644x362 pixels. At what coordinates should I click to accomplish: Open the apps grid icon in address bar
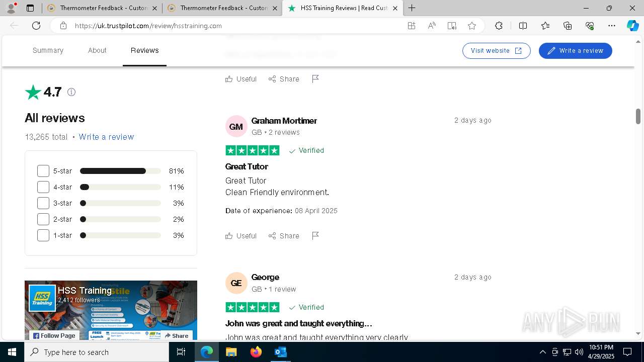(412, 26)
